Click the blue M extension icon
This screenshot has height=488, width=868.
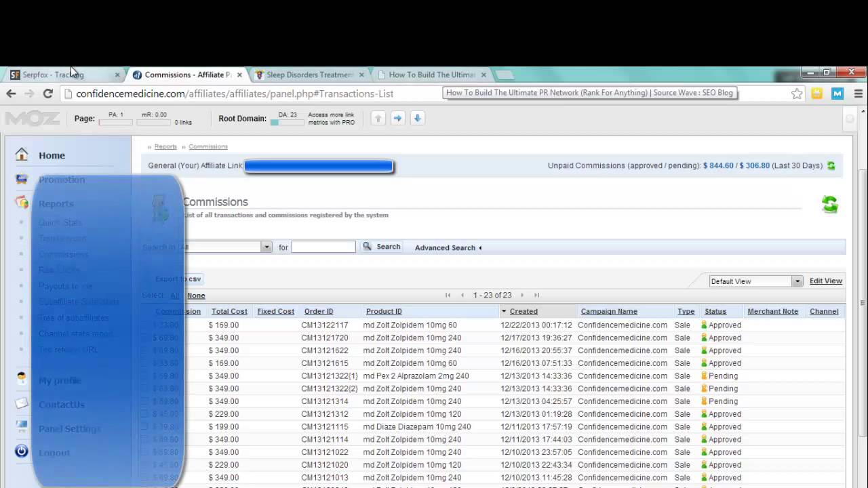pos(837,94)
